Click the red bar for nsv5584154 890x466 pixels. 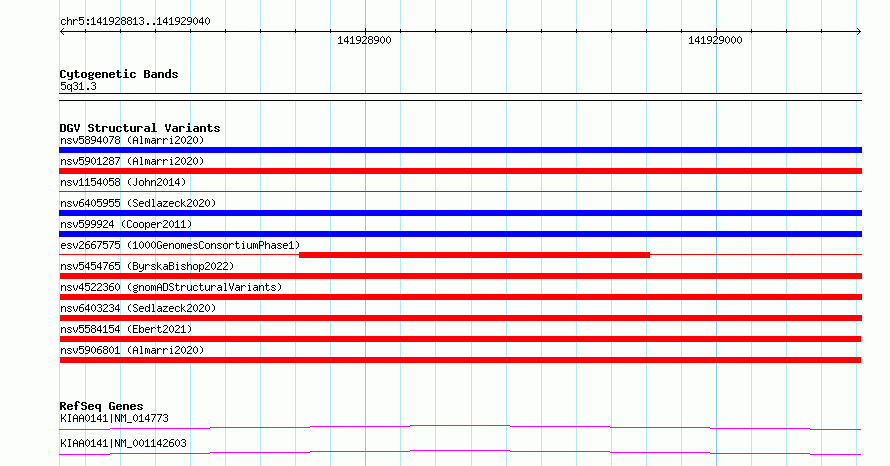coord(460,339)
